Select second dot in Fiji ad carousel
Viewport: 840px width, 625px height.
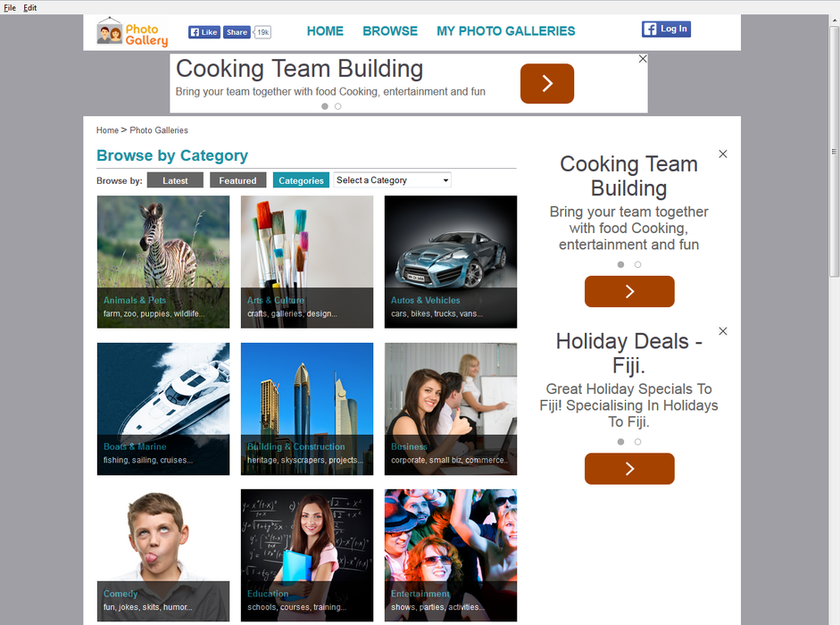[637, 442]
